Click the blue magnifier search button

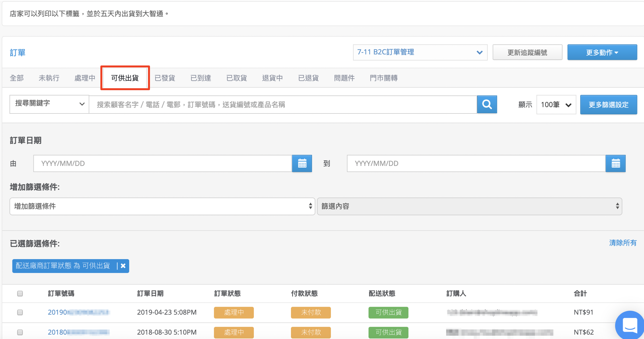[487, 105]
